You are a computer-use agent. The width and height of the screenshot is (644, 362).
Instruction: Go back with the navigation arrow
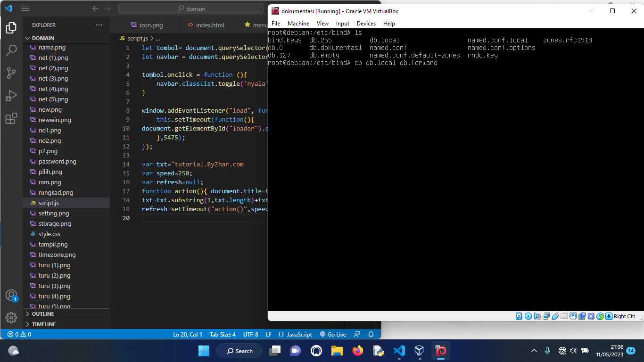96,8
